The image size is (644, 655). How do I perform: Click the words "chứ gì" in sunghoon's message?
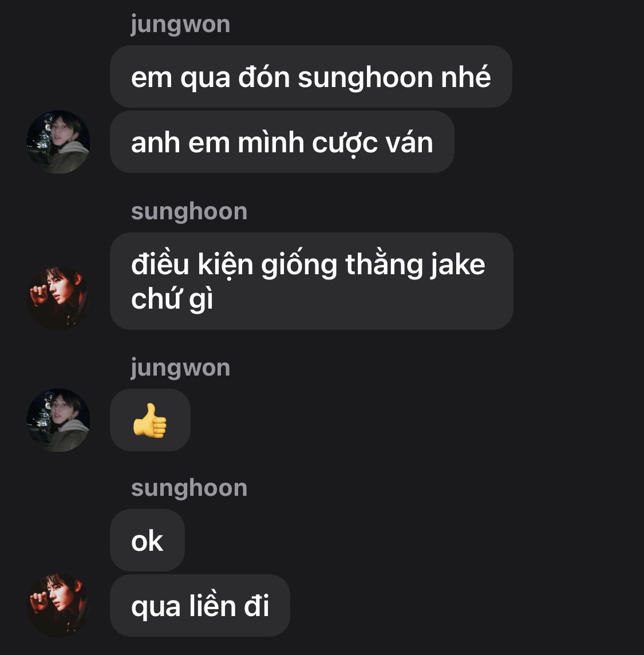tap(172, 299)
